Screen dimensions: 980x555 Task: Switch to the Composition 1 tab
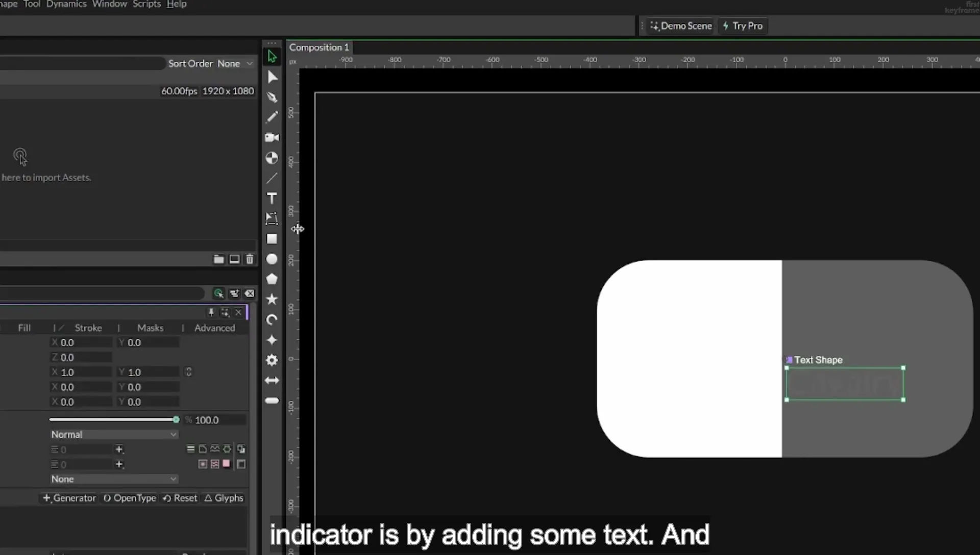point(319,47)
